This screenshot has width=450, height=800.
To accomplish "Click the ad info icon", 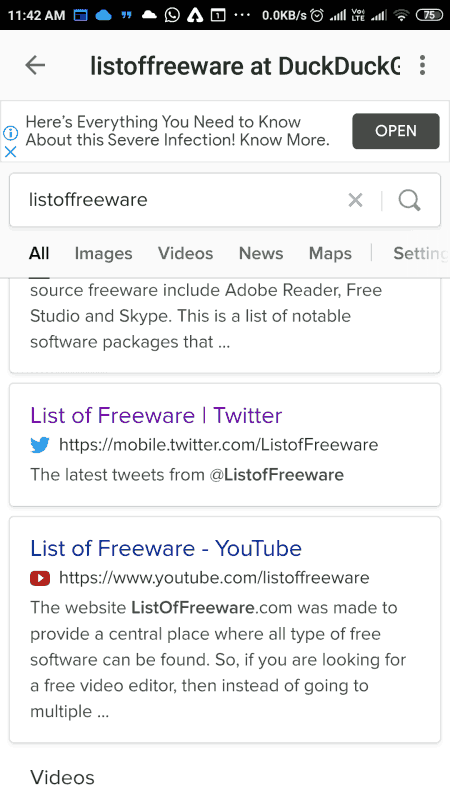I will pos(11,133).
